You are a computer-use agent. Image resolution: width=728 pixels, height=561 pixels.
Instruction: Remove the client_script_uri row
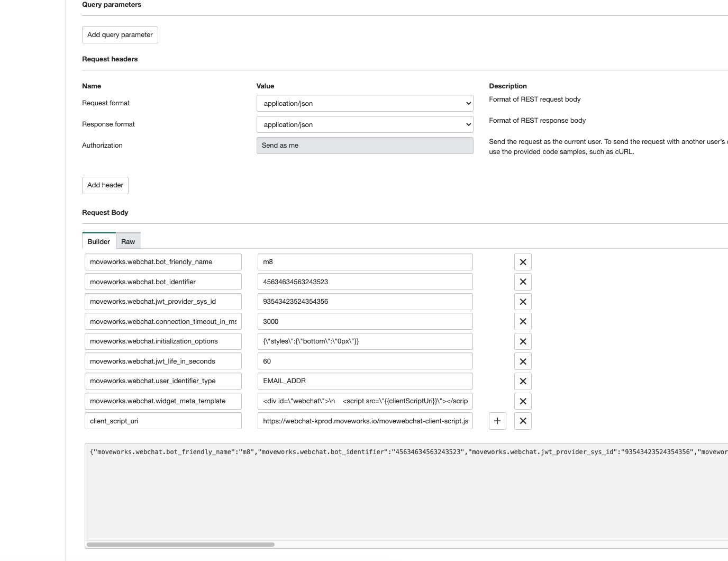(x=523, y=421)
